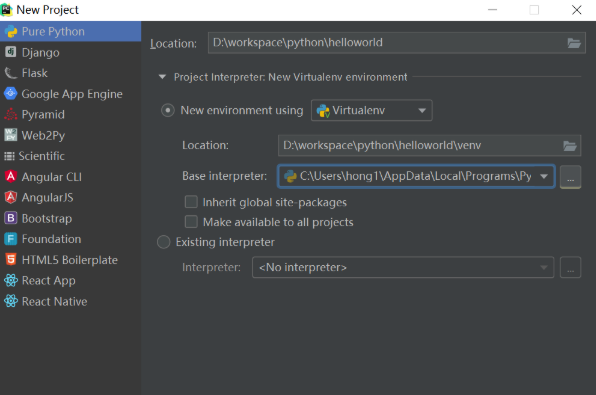Screen dimensions: 596x395
Task: Click the Pyramid label in list
Action: [x=43, y=115]
